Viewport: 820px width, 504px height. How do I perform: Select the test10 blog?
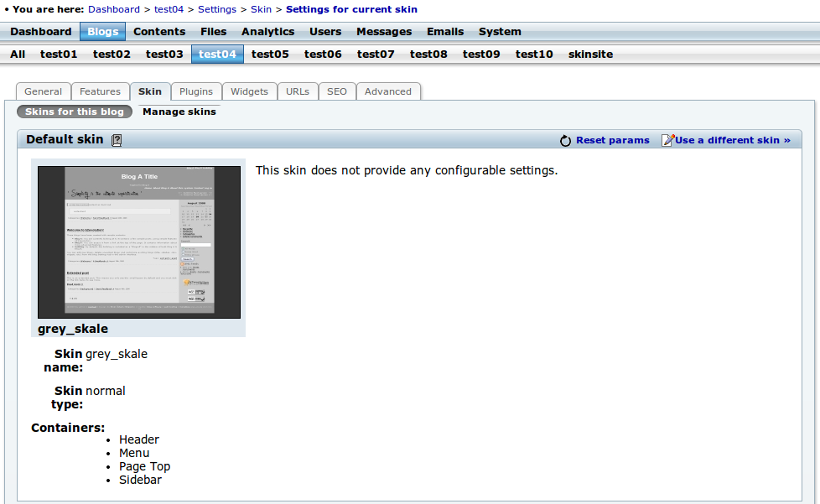coord(534,54)
